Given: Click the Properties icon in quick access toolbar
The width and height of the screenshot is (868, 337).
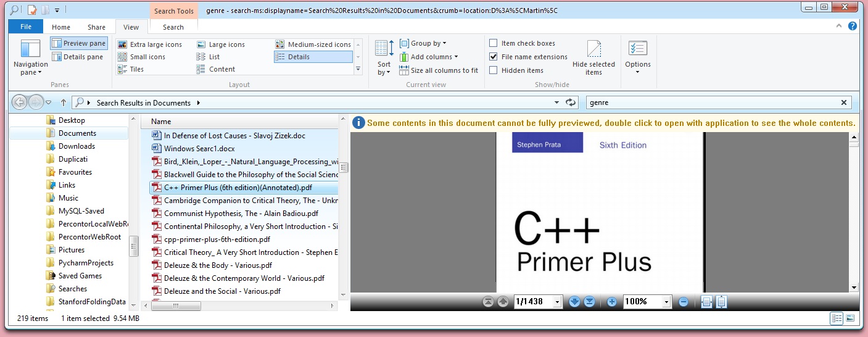Looking at the screenshot, I should pyautogui.click(x=32, y=10).
